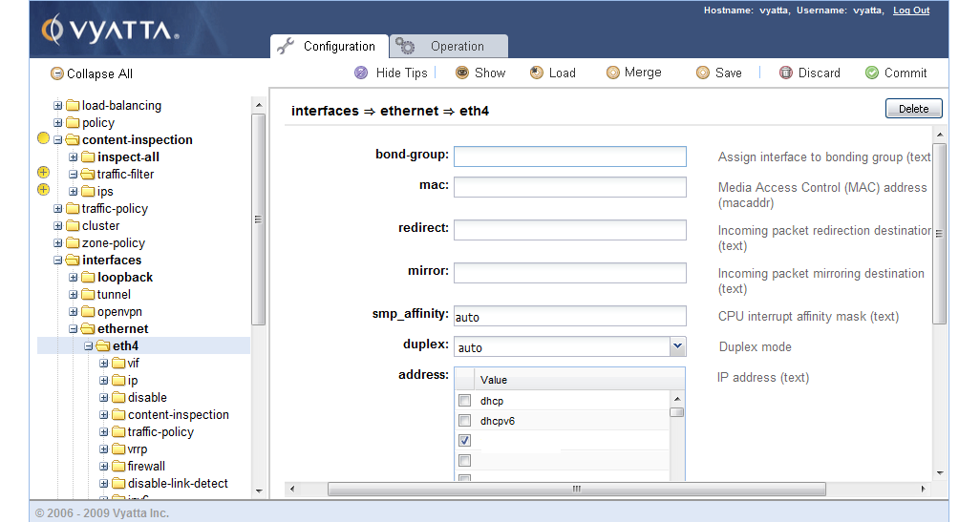Click the yellow plus marker beside ips
The height and width of the screenshot is (522, 980).
(43, 189)
